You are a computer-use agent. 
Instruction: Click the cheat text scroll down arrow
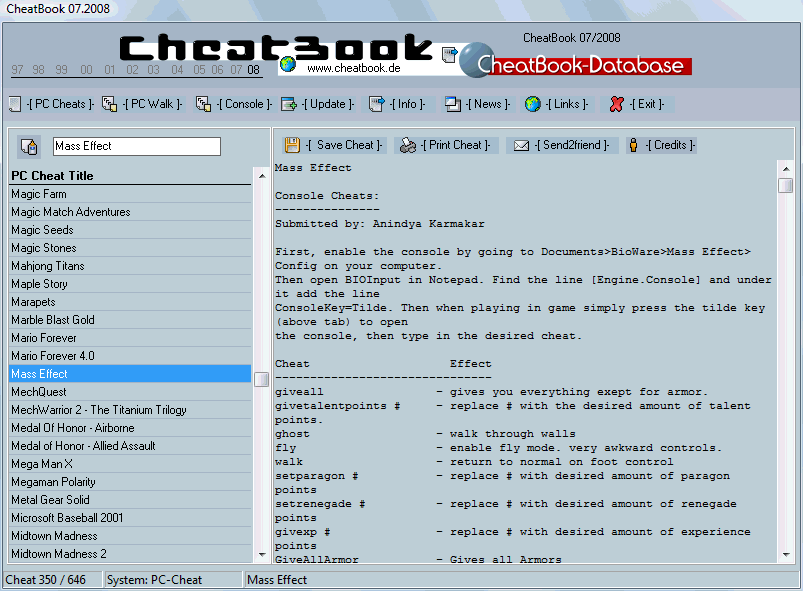pos(786,555)
